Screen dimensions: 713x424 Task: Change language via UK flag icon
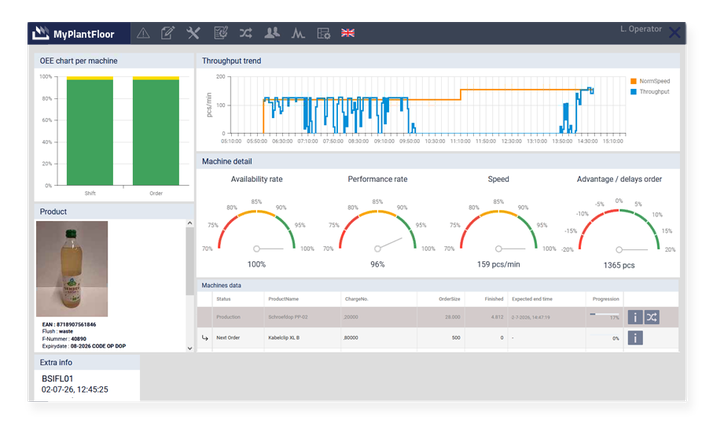(x=348, y=33)
